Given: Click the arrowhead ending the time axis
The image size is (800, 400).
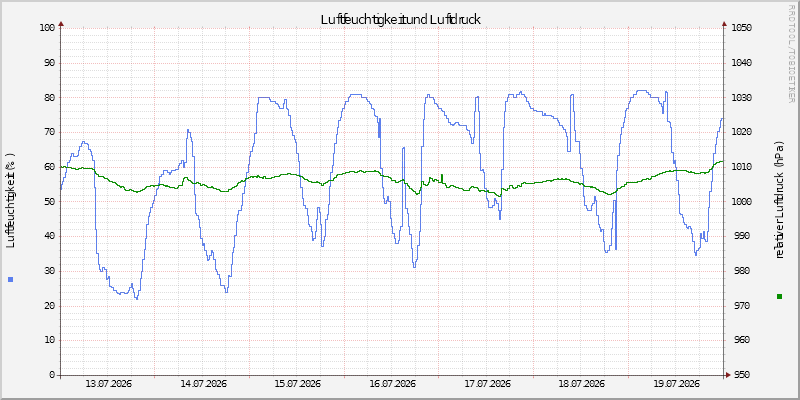Looking at the screenshot, I should coord(728,375).
